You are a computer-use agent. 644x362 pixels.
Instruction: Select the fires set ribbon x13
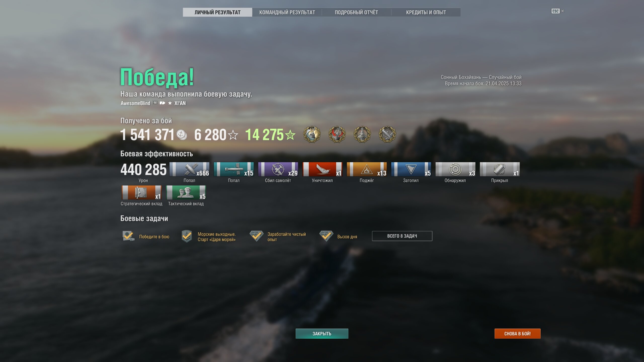(367, 169)
